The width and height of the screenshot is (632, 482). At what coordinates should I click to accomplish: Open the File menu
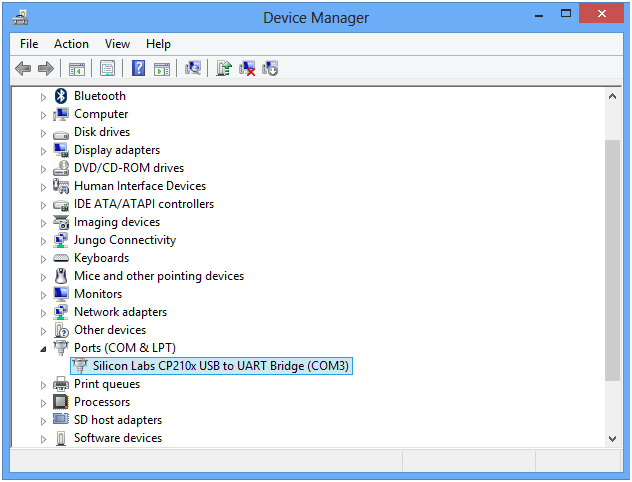29,44
